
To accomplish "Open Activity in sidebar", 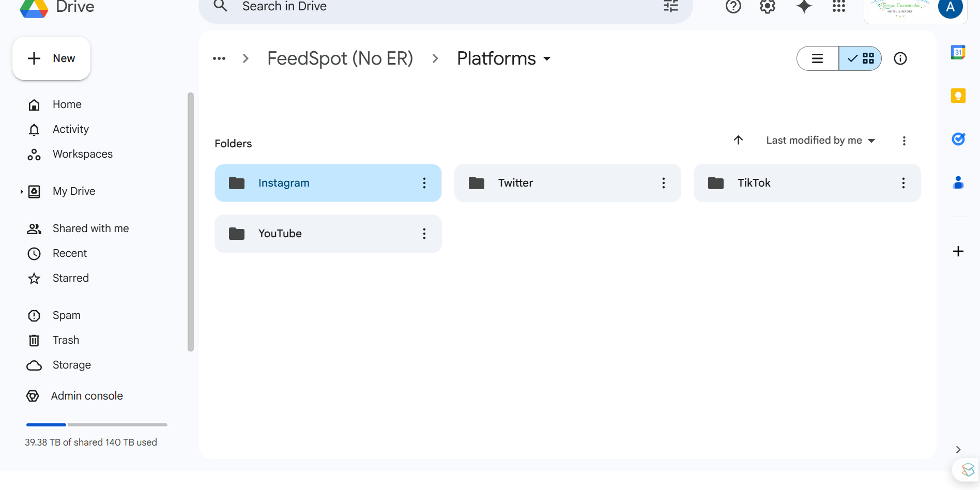I will 71,129.
